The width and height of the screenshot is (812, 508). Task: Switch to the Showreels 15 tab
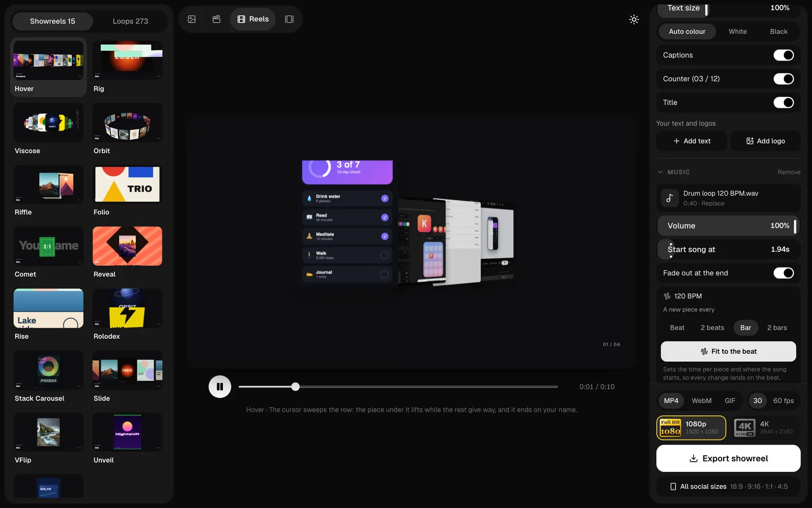52,21
